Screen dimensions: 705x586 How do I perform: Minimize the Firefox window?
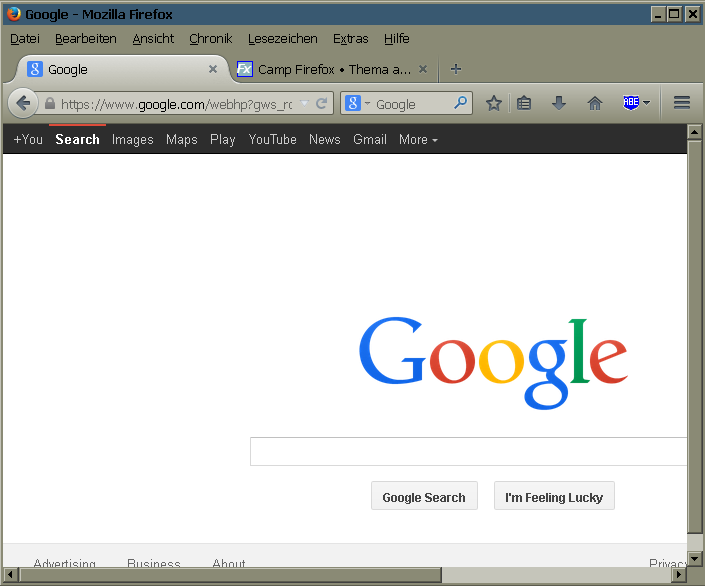658,14
